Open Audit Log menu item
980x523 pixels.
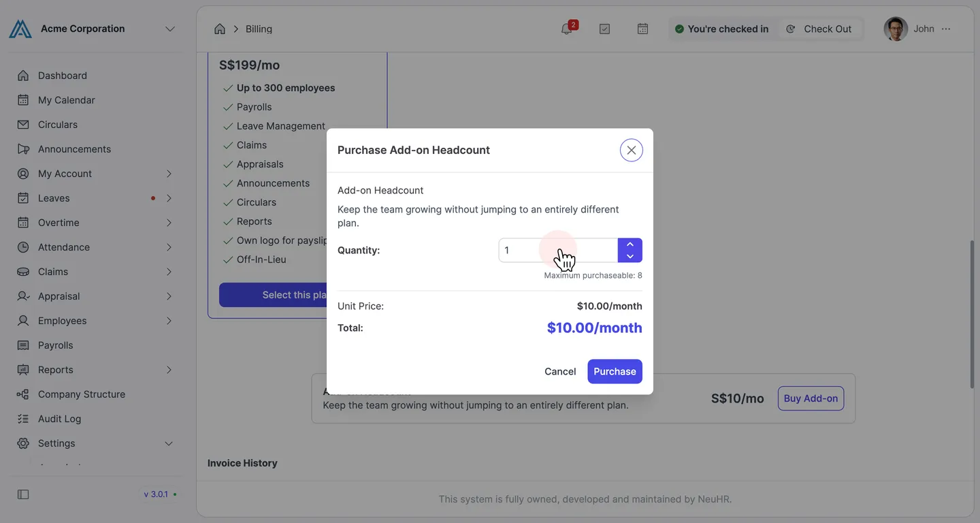(95, 419)
